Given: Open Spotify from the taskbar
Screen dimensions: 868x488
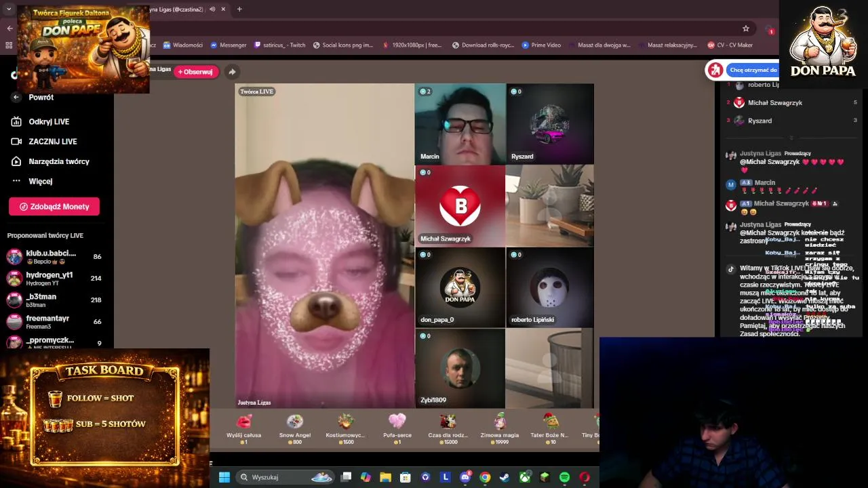Looking at the screenshot, I should tap(564, 477).
